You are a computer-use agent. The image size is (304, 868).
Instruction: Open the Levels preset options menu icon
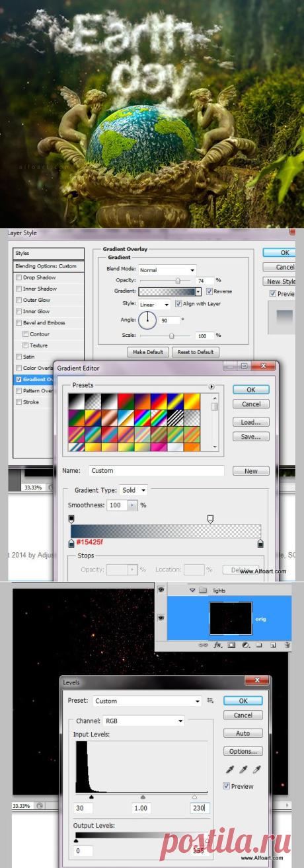pyautogui.click(x=211, y=701)
